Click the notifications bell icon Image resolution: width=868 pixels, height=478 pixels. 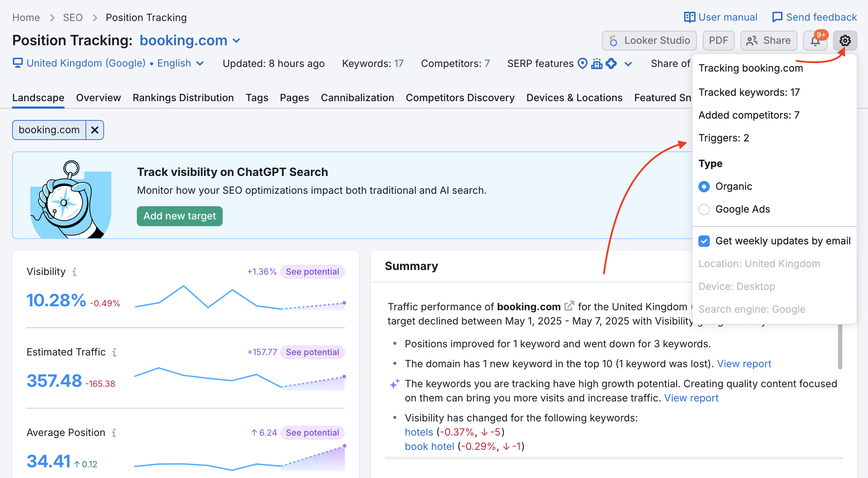(x=815, y=41)
